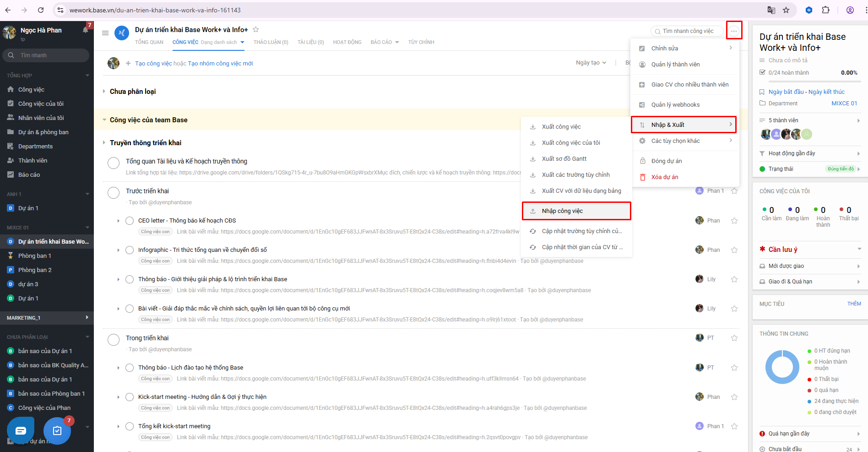This screenshot has height=452, width=868.
Task: Click the blue project logo icon
Action: click(122, 33)
